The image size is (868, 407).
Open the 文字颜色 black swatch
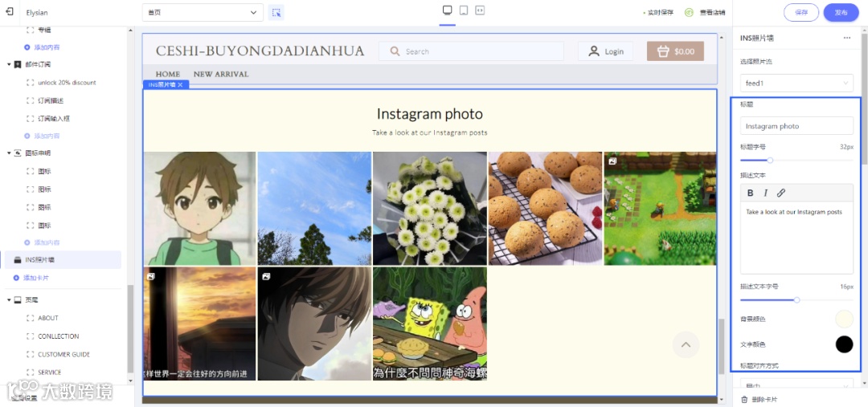tap(844, 344)
